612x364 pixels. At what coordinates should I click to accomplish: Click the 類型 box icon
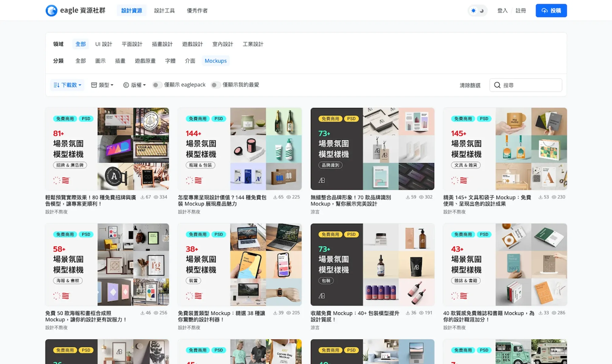pyautogui.click(x=94, y=85)
